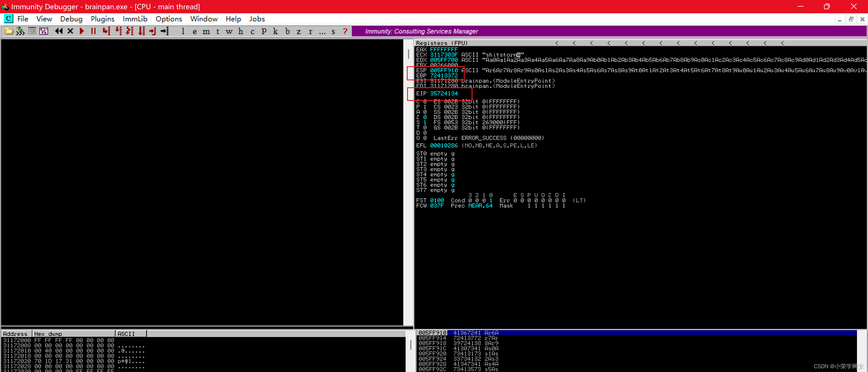The image size is (868, 372).
Task: Open the Window menu
Action: tap(204, 19)
